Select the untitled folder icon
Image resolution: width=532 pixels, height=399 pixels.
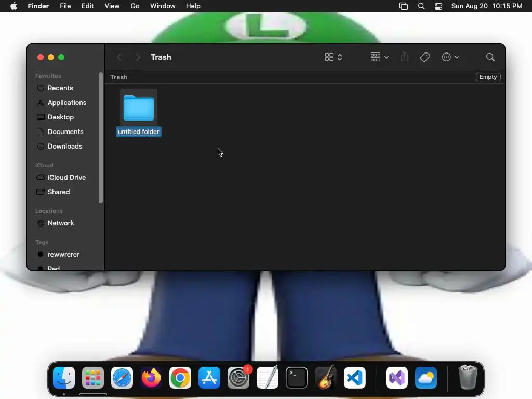pos(138,108)
